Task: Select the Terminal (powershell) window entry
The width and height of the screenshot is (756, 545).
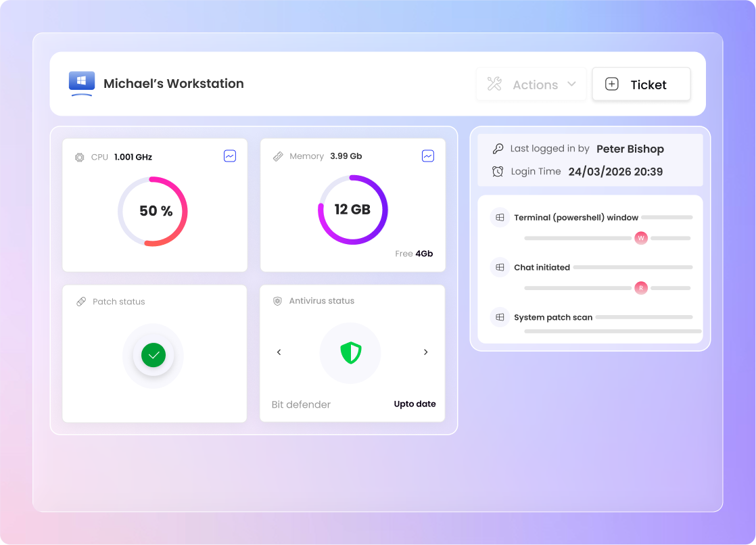Action: (575, 218)
